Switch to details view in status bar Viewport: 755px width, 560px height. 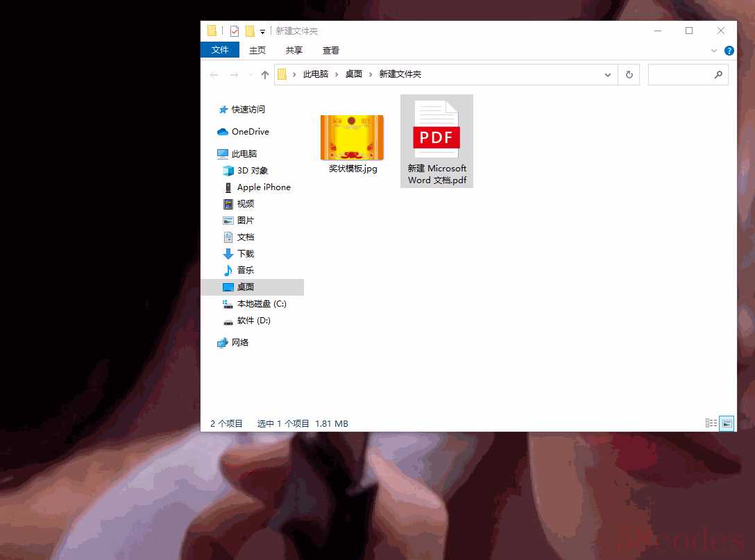pos(711,423)
